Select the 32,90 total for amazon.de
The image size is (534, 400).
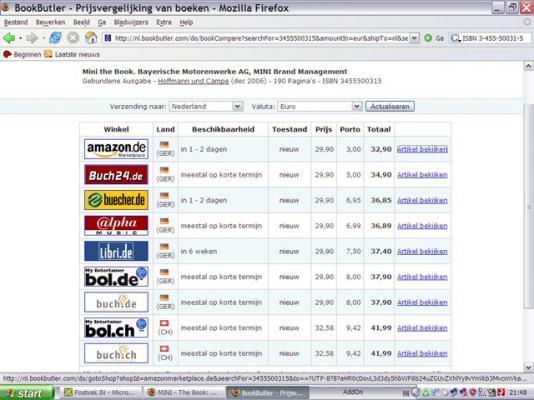pyautogui.click(x=381, y=149)
